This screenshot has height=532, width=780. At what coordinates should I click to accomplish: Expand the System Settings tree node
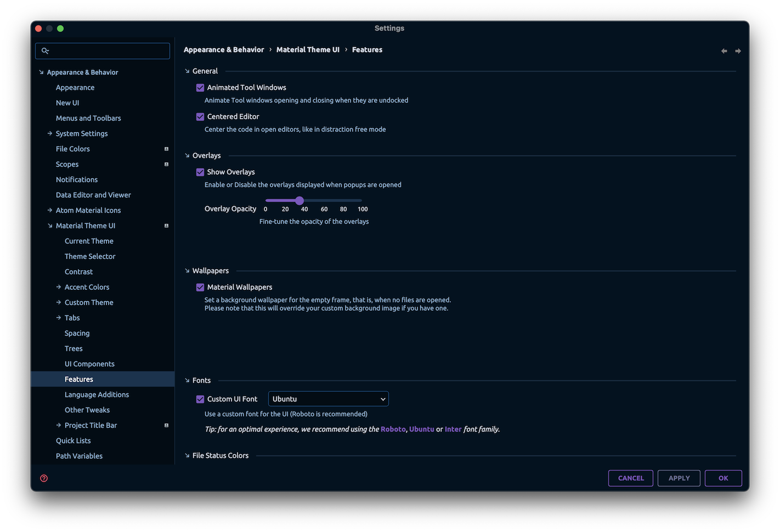[x=49, y=133]
